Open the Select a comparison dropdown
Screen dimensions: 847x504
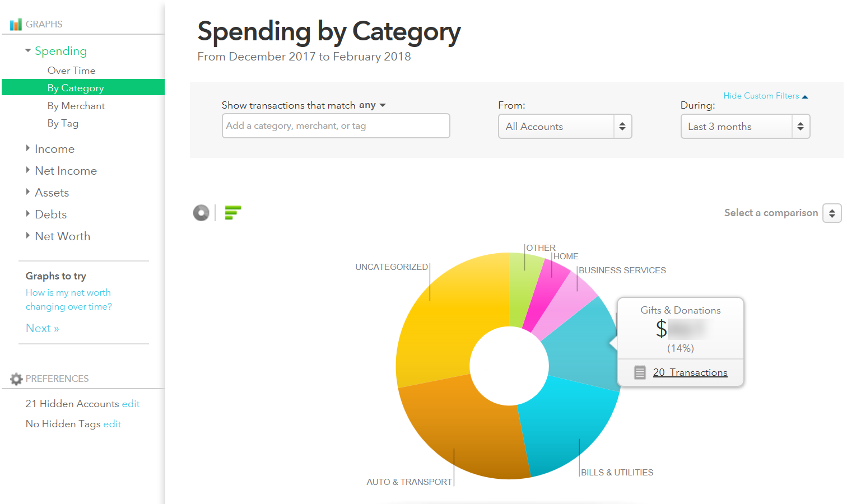tap(832, 213)
